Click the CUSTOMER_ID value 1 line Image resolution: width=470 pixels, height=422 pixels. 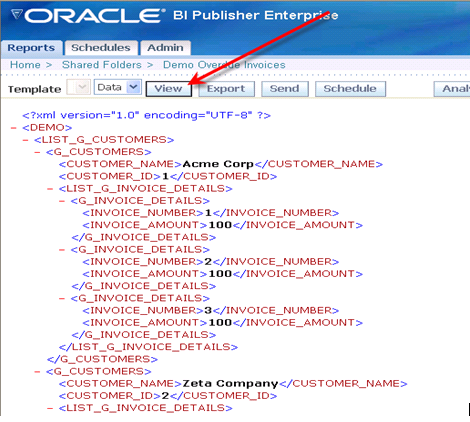coord(168,176)
